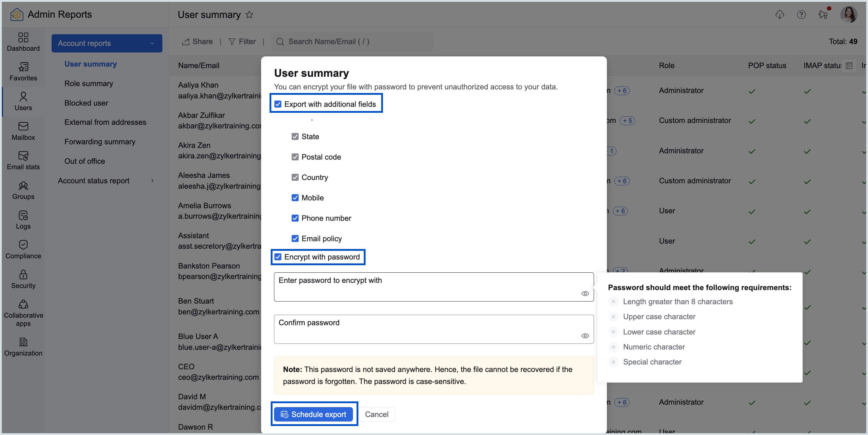Select the Mailbox sidebar icon
The width and height of the screenshot is (868, 435).
23,130
